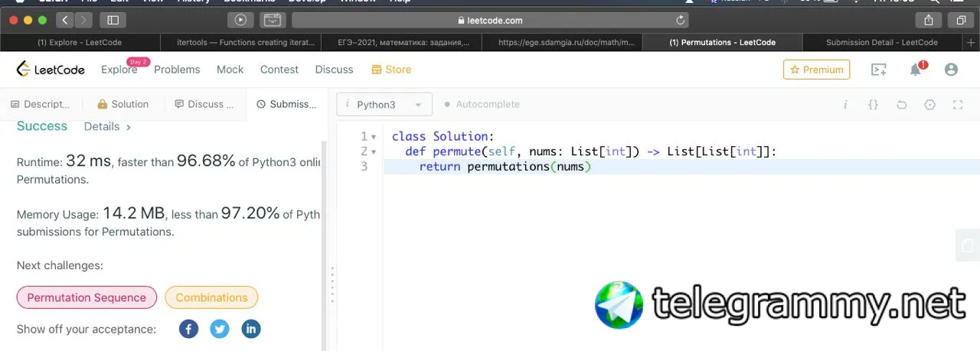Go back with Safari back arrow
This screenshot has width=980, height=351.
[x=65, y=21]
